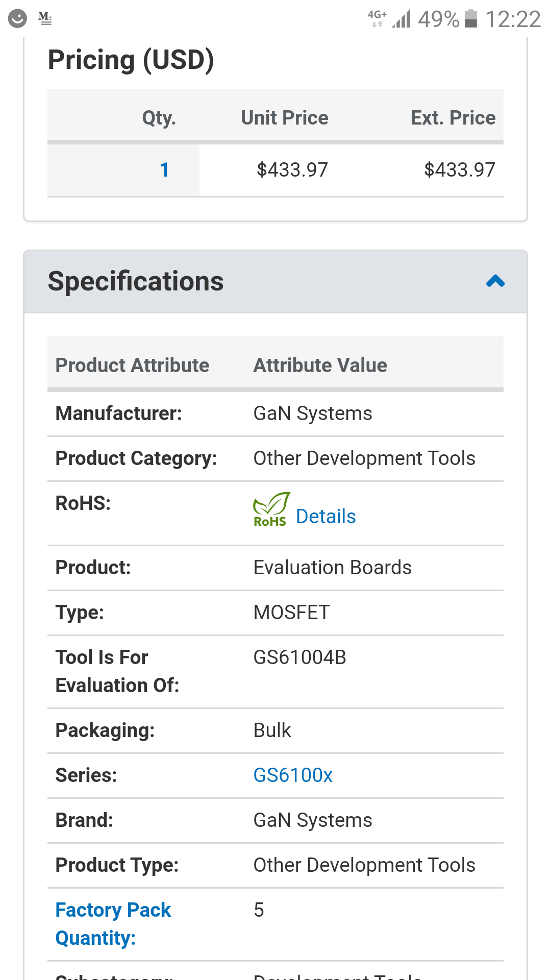This screenshot has width=551, height=980.
Task: Select the Series: label
Action: [x=86, y=775]
